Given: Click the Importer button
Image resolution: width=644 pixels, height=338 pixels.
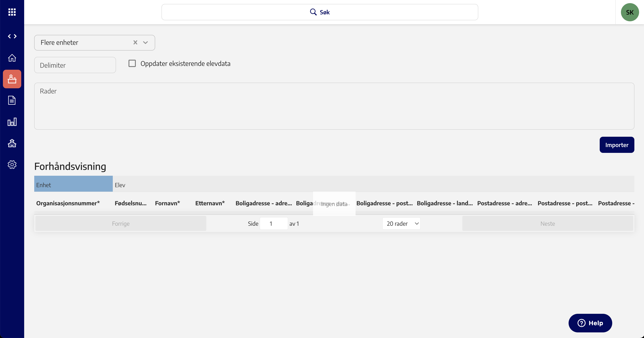Looking at the screenshot, I should pyautogui.click(x=616, y=145).
